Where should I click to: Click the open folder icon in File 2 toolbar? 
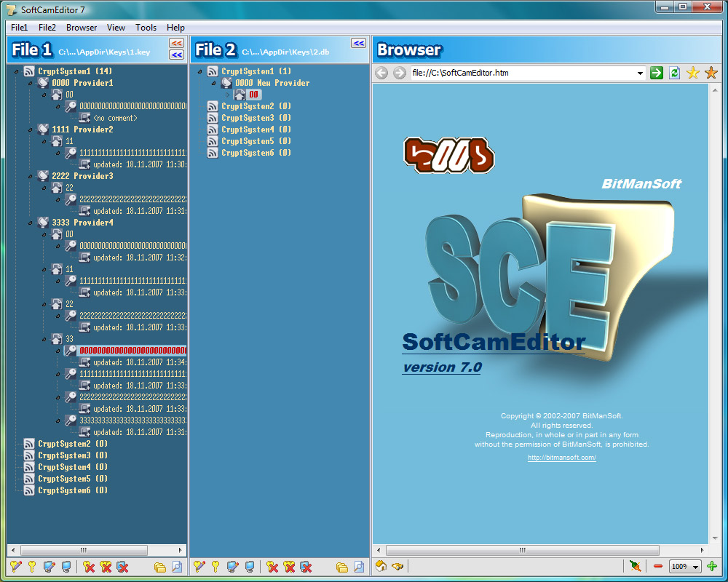pyautogui.click(x=341, y=567)
